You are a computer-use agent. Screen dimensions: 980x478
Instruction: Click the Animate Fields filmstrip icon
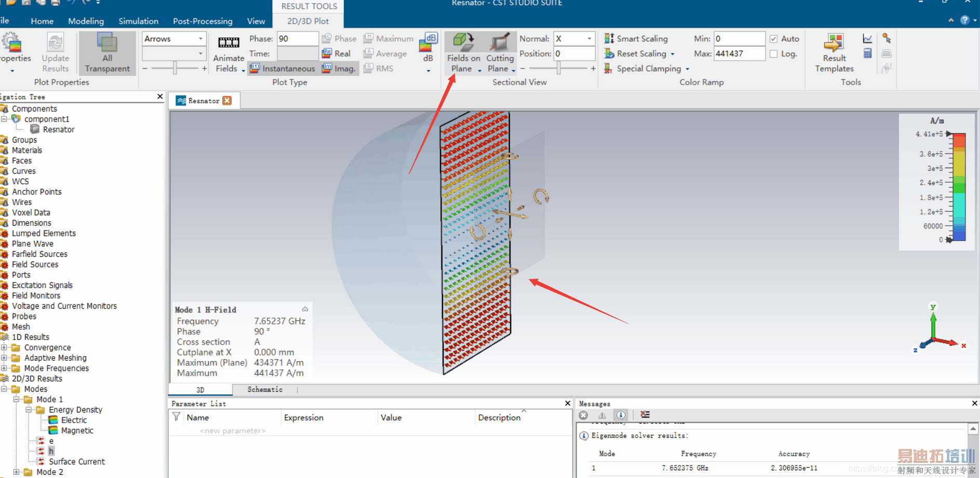point(229,43)
